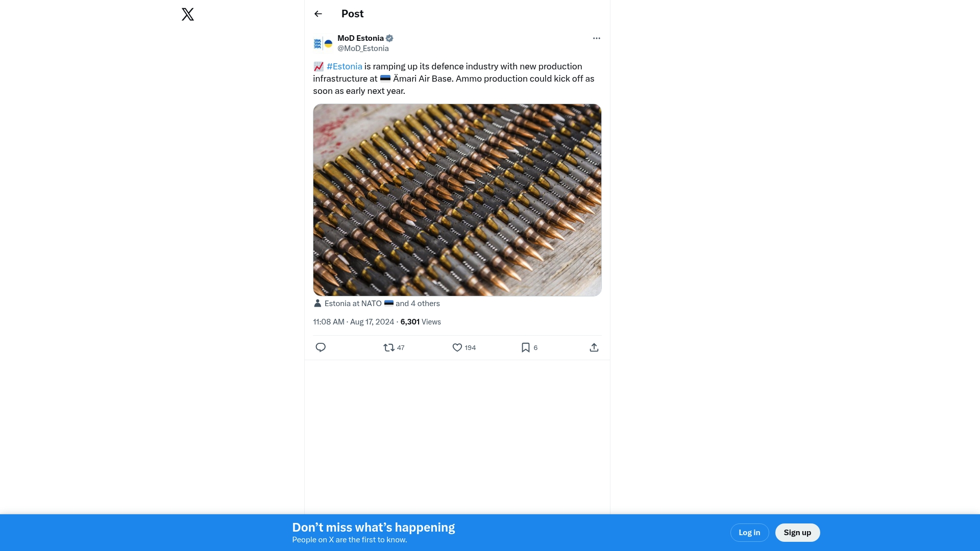Click the X logo icon
The width and height of the screenshot is (980, 551).
pyautogui.click(x=188, y=14)
